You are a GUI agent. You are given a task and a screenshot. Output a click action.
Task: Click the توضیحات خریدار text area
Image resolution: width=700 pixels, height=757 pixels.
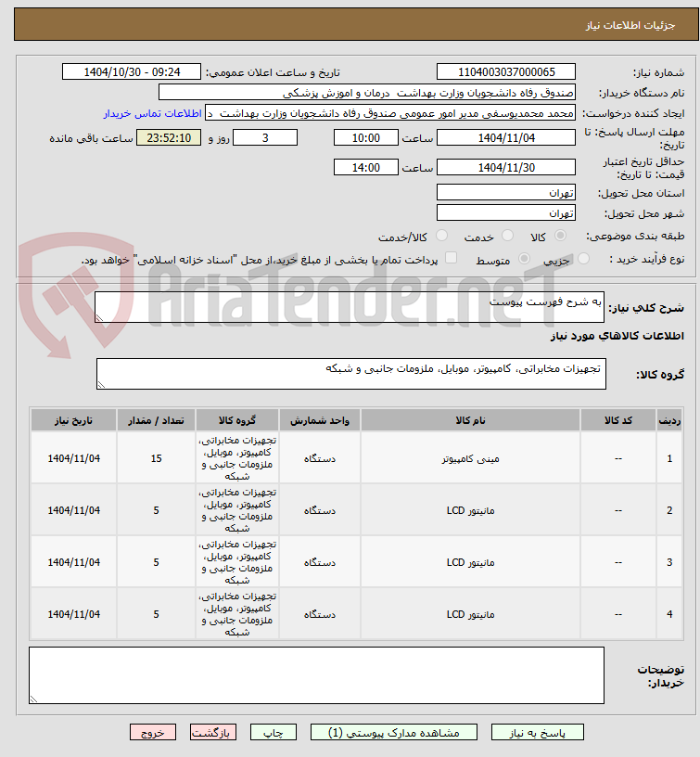point(316,675)
